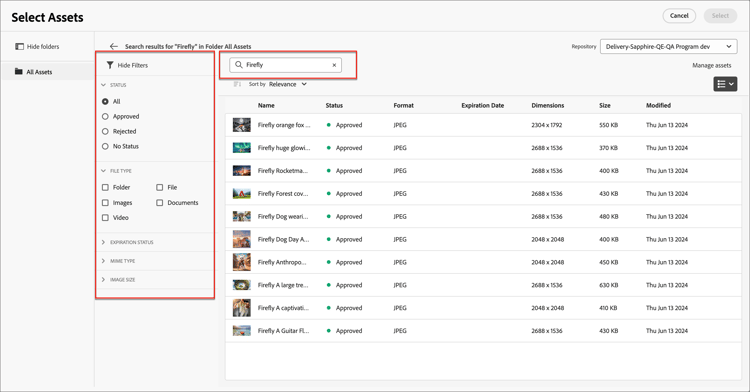Sort by the Modified column header
Image resolution: width=750 pixels, height=392 pixels.
[x=659, y=105]
